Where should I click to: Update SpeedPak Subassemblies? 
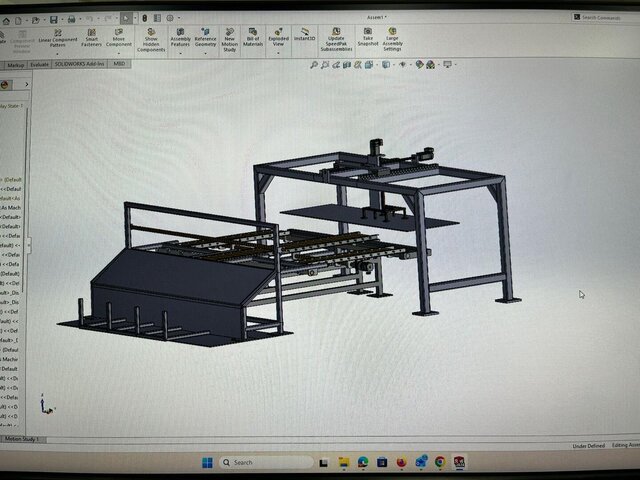[335, 39]
